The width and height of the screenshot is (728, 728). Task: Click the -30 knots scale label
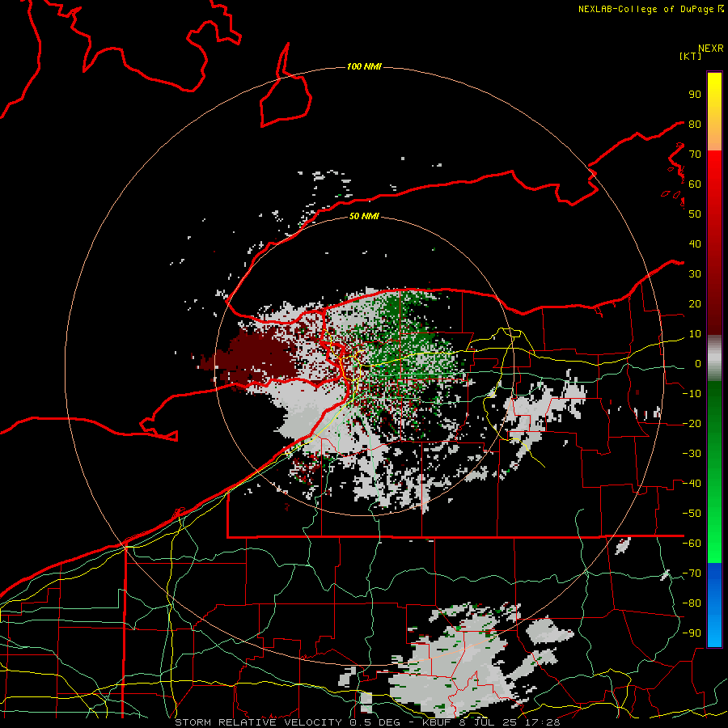tap(692, 454)
